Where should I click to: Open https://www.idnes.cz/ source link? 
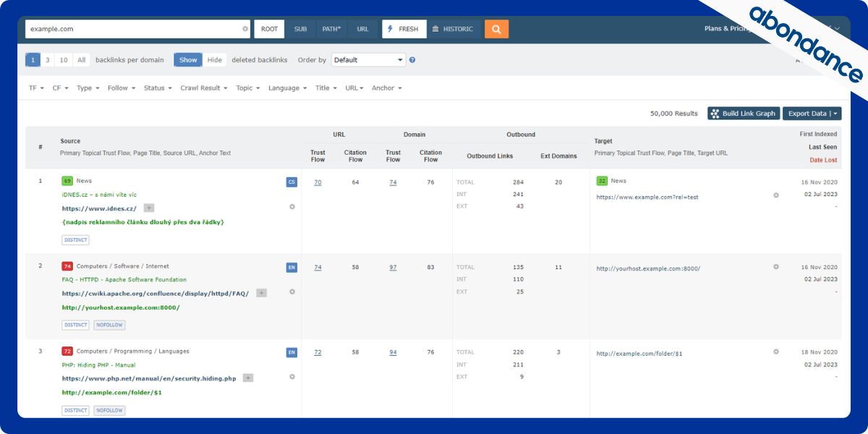click(x=99, y=208)
